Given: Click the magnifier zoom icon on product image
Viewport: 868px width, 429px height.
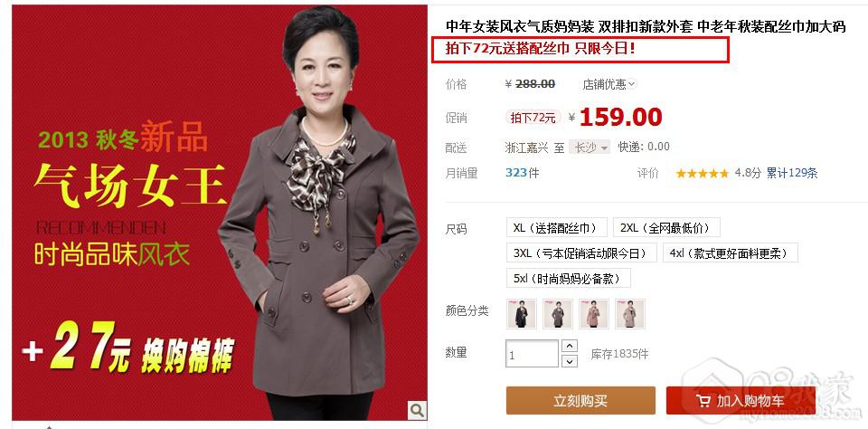Looking at the screenshot, I should [x=417, y=410].
